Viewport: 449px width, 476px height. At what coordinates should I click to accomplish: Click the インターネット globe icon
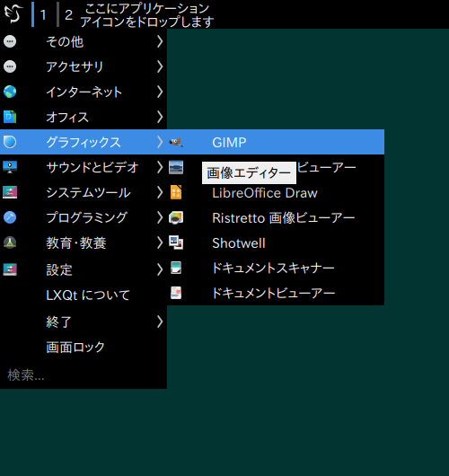[10, 92]
